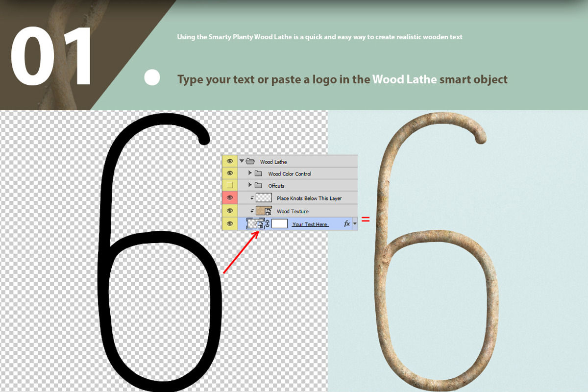
Task: Hide the Wood Texture layer
Action: (229, 211)
